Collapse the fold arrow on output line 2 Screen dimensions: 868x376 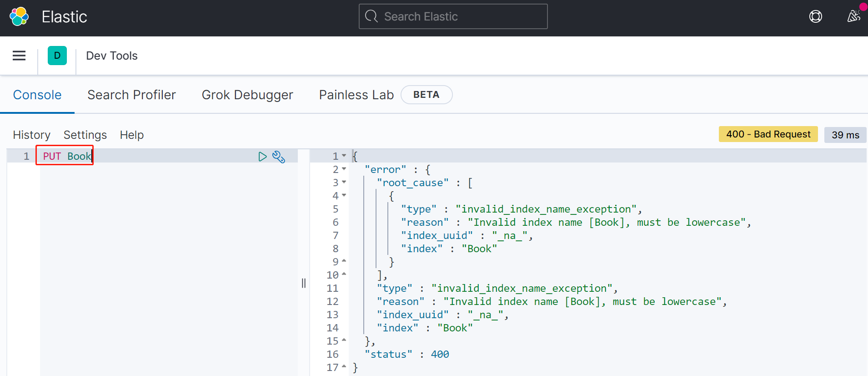point(344,169)
